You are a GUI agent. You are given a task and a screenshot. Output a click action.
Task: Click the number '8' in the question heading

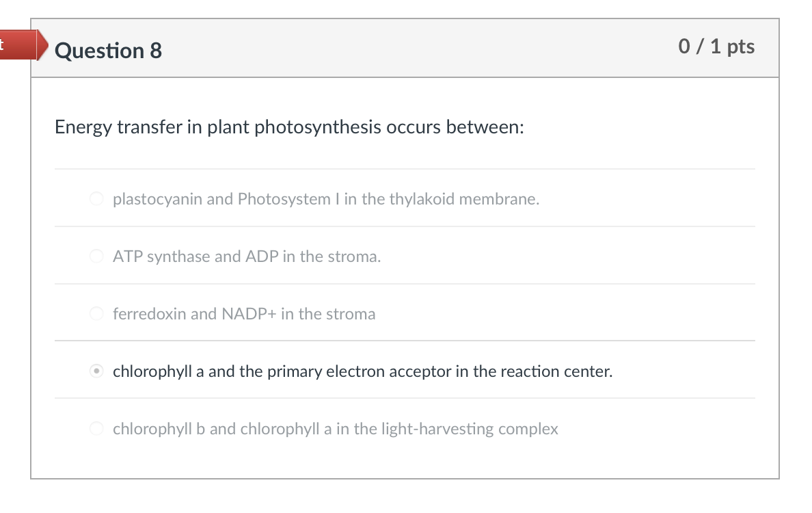click(156, 51)
